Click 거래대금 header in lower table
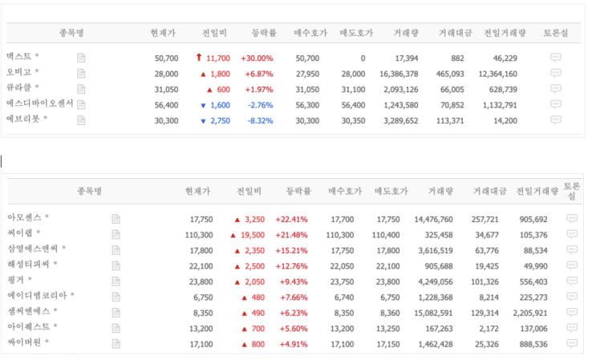Viewport: 596px width, 364px height. pyautogui.click(x=489, y=191)
